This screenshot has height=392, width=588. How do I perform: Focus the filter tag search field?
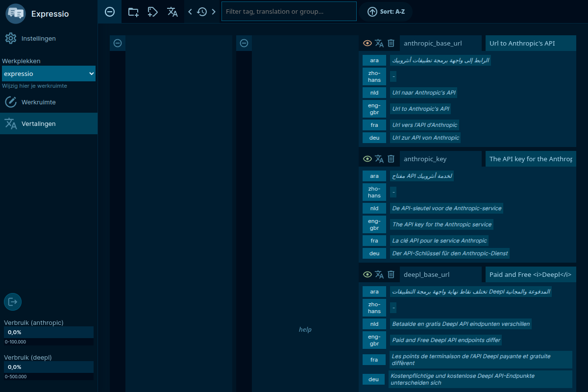click(x=289, y=11)
